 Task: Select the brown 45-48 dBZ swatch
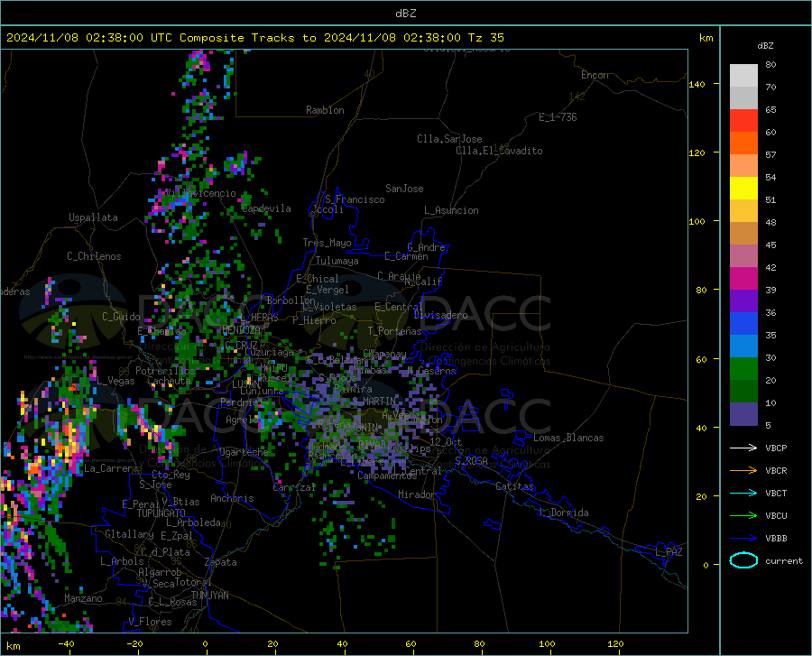click(743, 233)
